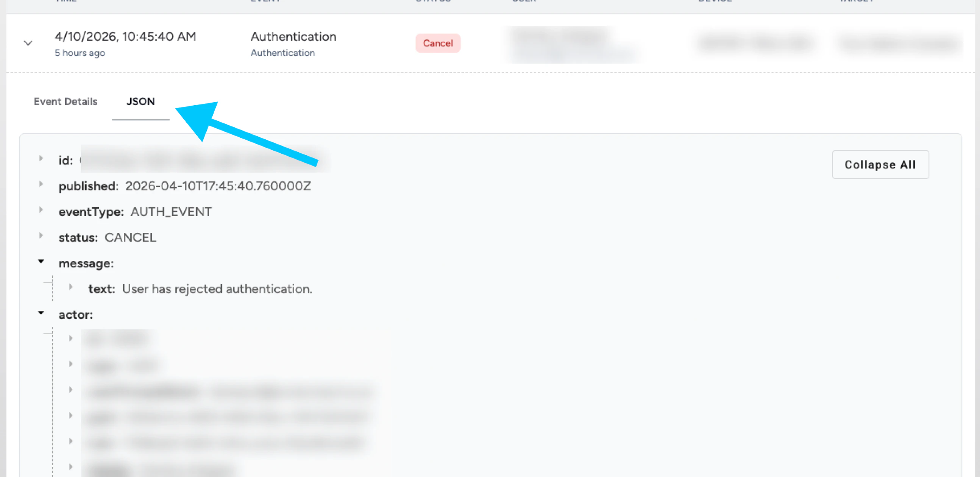Click the rejected authentication message text
Image resolution: width=980 pixels, height=477 pixels.
click(x=217, y=289)
